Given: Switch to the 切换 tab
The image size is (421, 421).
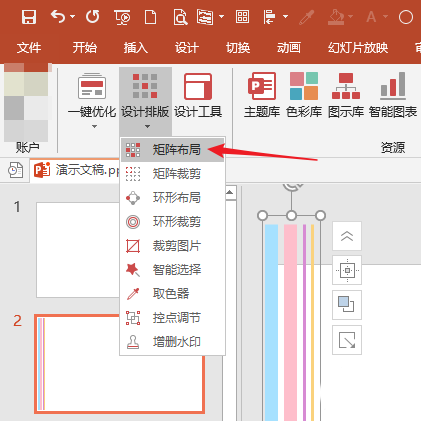Looking at the screenshot, I should point(238,48).
